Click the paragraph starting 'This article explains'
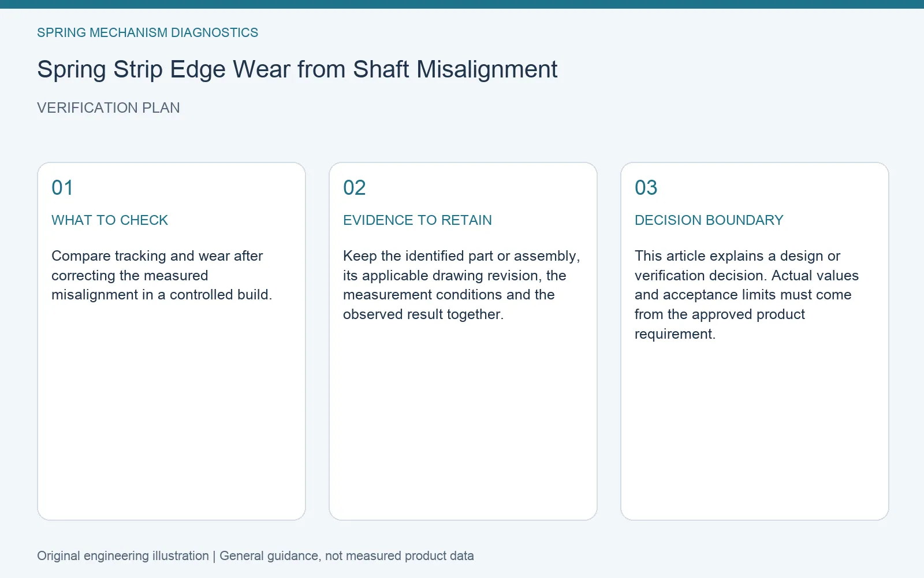The height and width of the screenshot is (578, 924). tap(747, 295)
